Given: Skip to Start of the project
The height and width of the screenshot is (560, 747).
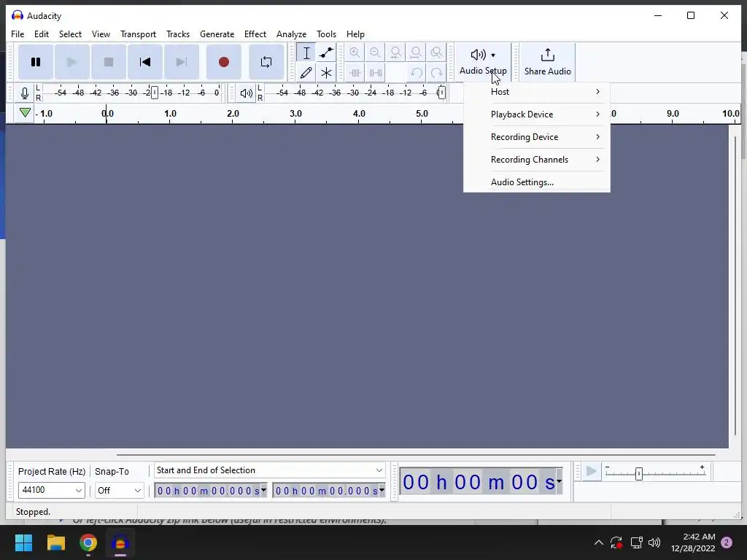Looking at the screenshot, I should coord(145,62).
